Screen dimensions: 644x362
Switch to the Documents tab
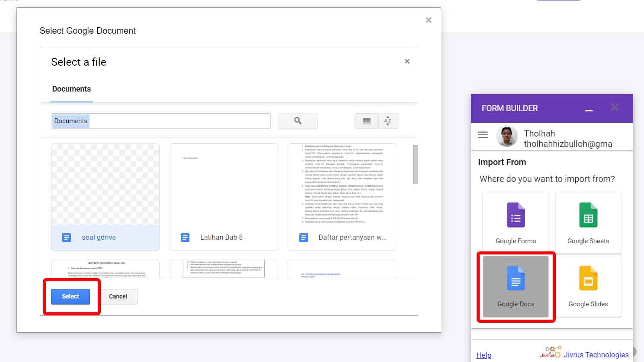[71, 89]
